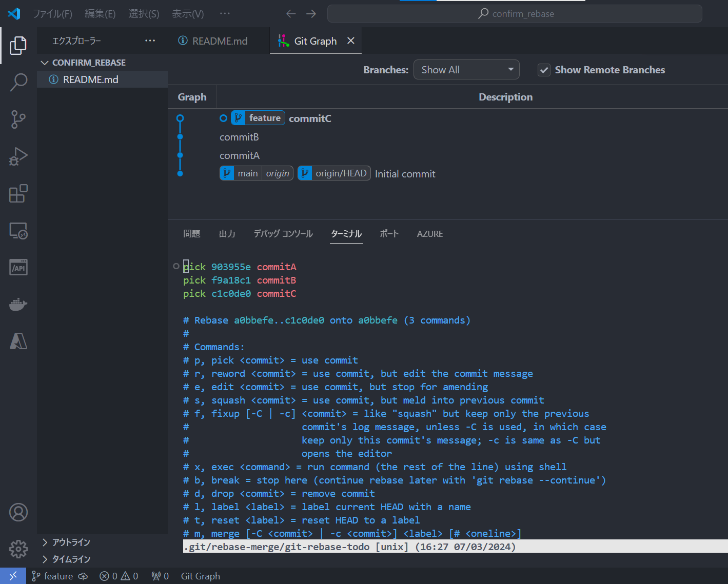Screen dimensions: 728x584
Task: Open the Extensions view icon
Action: (x=18, y=193)
